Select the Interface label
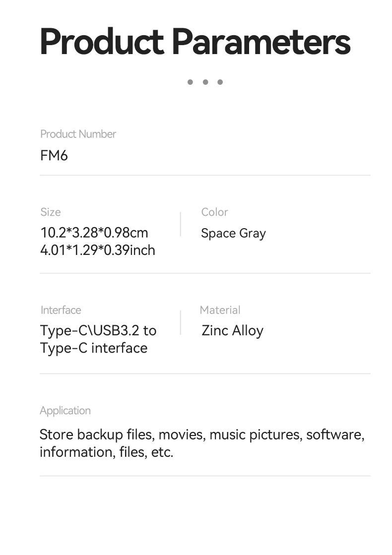This screenshot has width=392, height=555. pyautogui.click(x=61, y=310)
